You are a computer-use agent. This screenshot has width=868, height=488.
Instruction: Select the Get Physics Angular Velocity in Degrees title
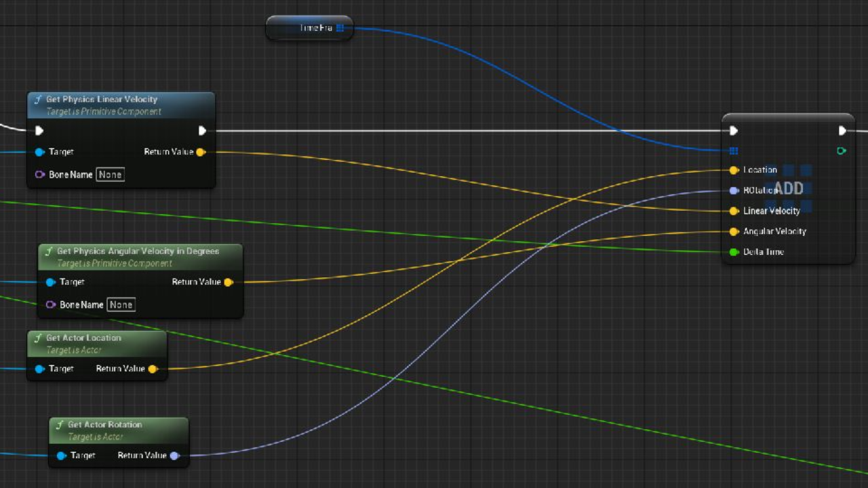(138, 251)
